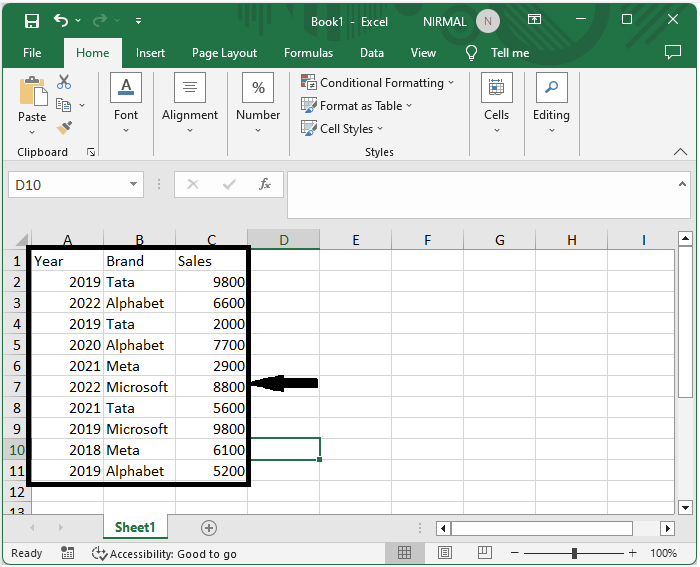Click the zoom slider handle

574,553
